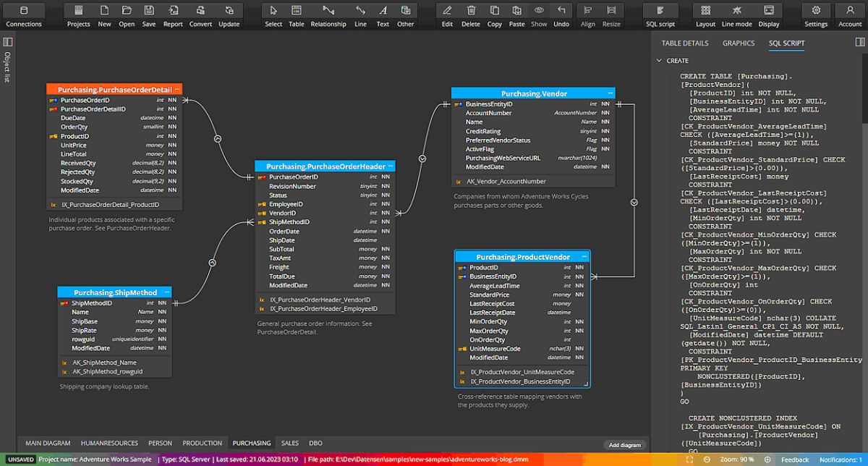Toggle the Display options

[769, 15]
